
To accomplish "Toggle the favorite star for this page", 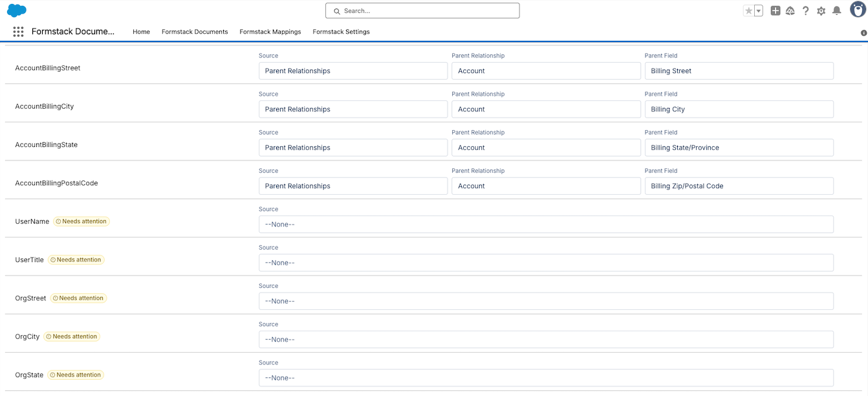I will (748, 10).
